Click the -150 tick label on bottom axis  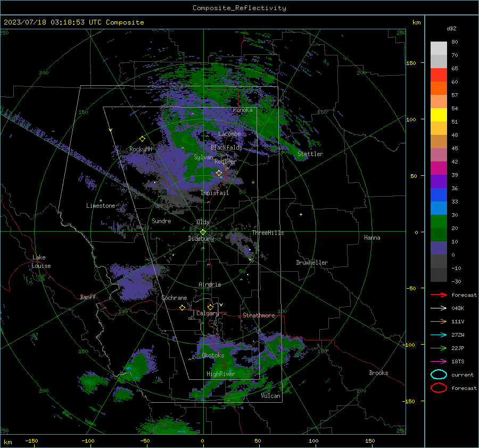point(31,441)
